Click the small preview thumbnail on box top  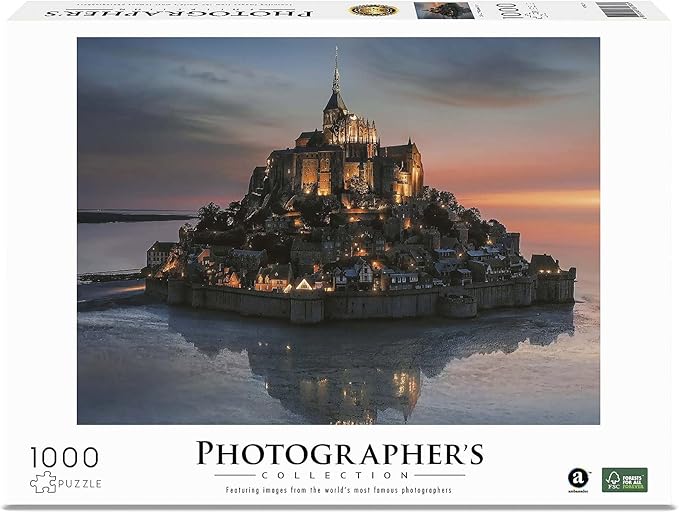click(443, 10)
